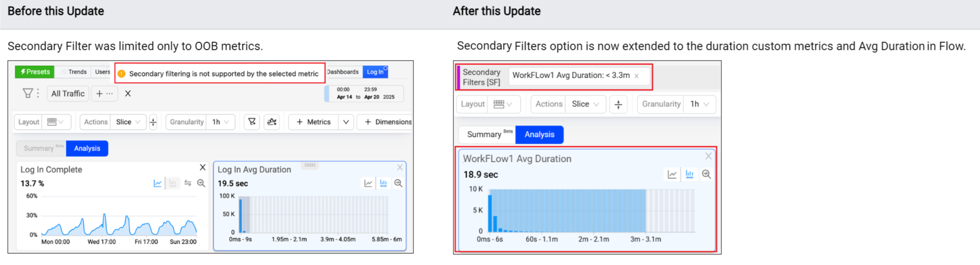Click the Apr 14 to Apr 20 date range
This screenshot has width=980, height=265.
pyautogui.click(x=365, y=93)
